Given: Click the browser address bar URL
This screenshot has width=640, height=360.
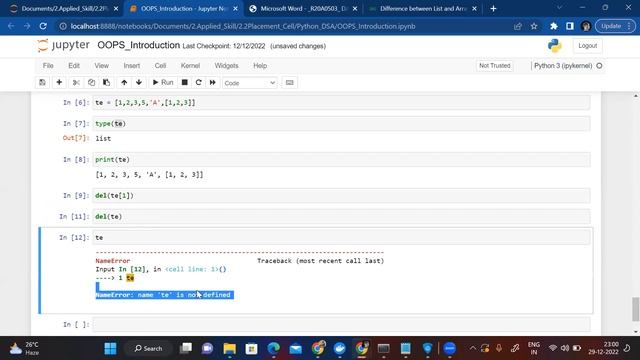Looking at the screenshot, I should (243, 26).
